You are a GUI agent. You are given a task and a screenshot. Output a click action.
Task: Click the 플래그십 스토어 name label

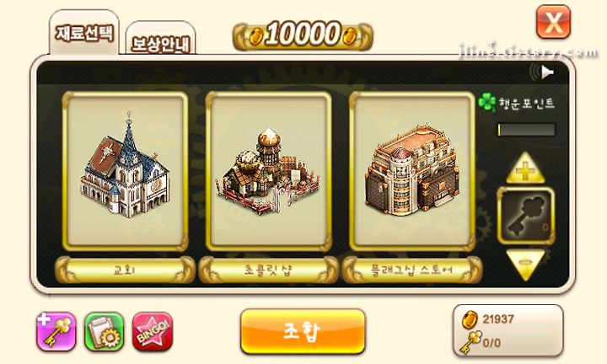[412, 270]
